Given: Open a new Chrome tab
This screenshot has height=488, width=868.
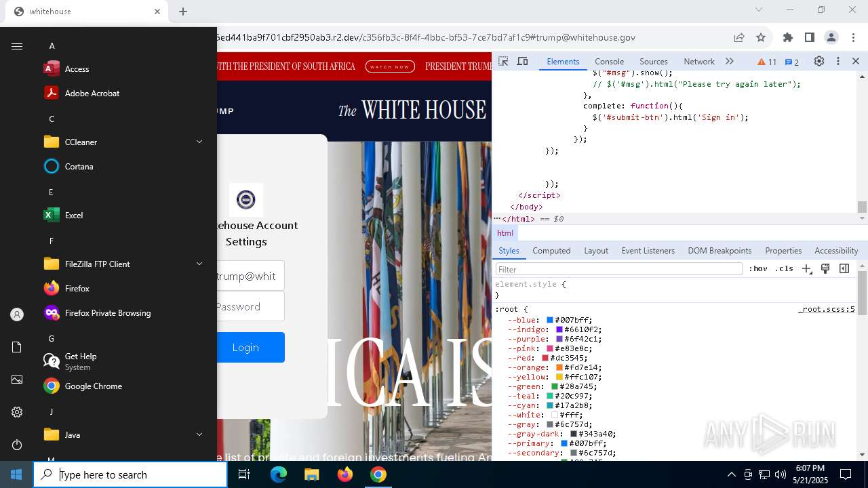Looking at the screenshot, I should tap(183, 12).
